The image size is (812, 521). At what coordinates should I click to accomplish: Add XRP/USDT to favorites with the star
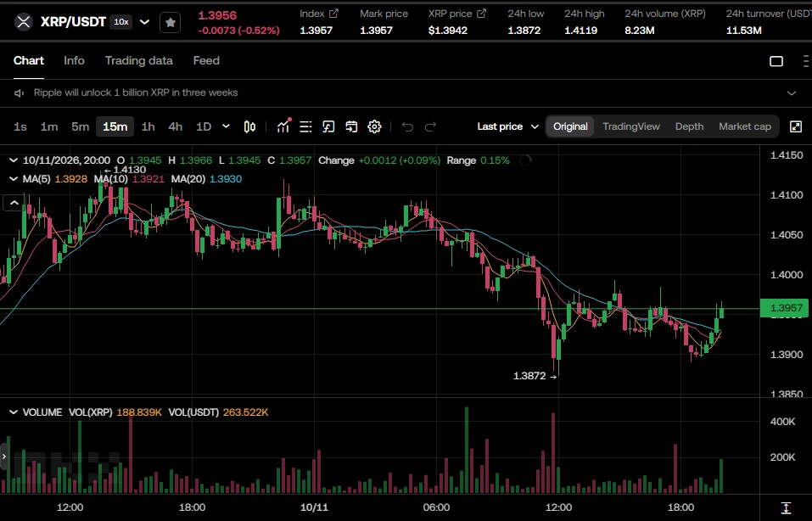coord(171,22)
